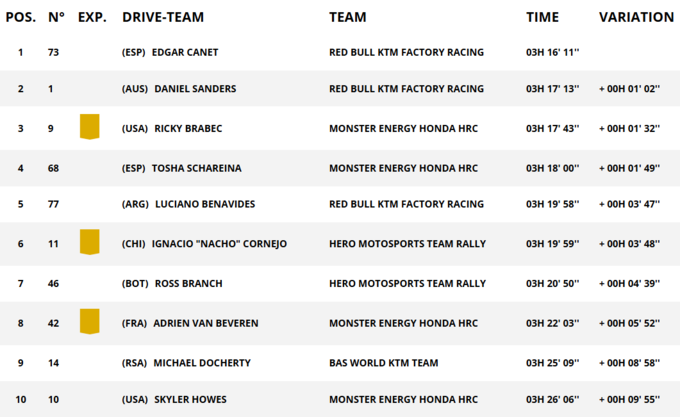Image resolution: width=680 pixels, height=417 pixels.
Task: Click Luciano Benavides' name
Action: (204, 204)
